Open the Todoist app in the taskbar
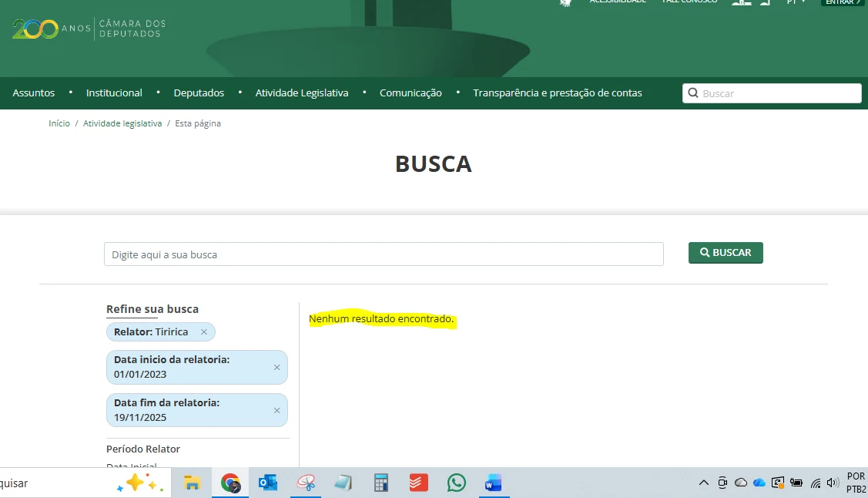 click(419, 483)
